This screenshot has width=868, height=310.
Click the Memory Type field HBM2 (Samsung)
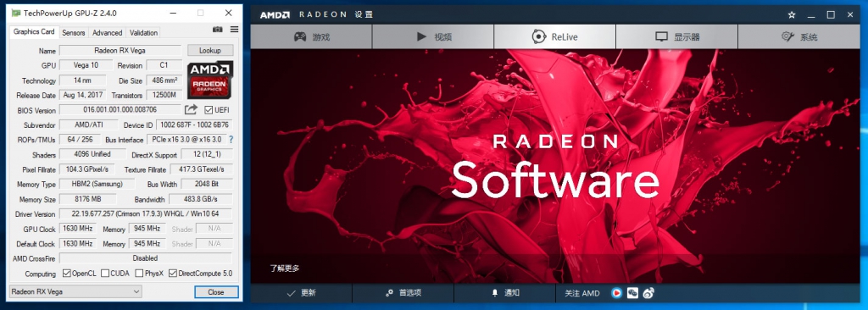(x=97, y=184)
